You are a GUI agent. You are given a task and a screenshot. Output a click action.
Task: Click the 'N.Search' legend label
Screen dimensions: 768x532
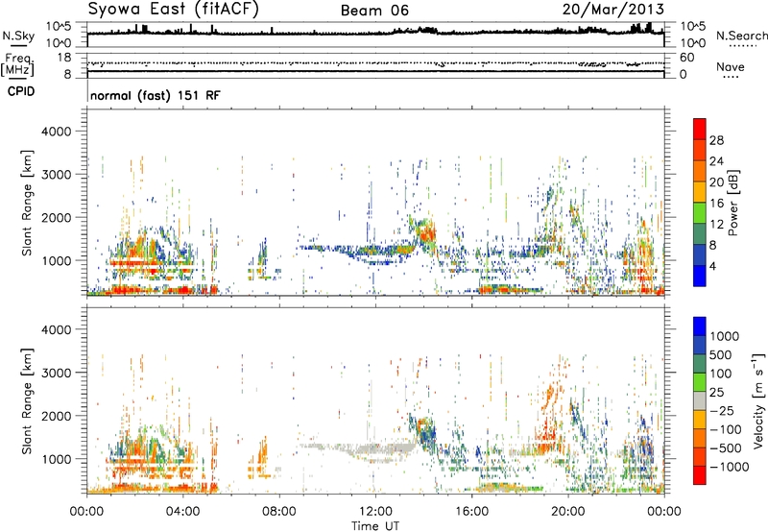point(741,36)
